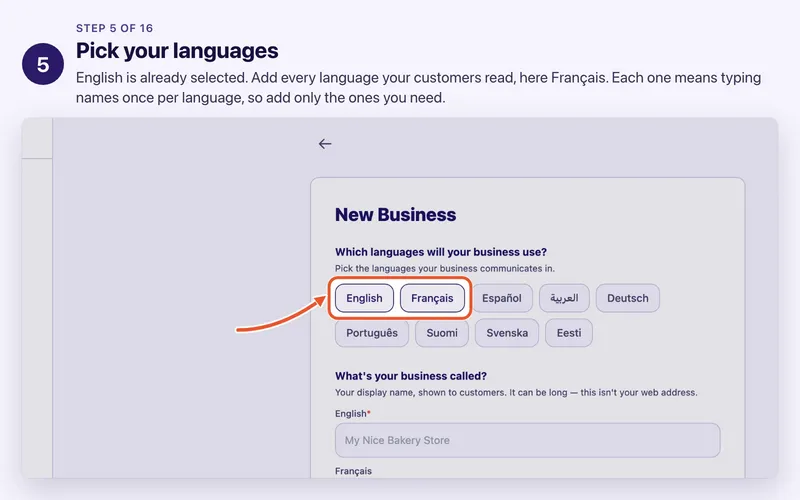Click the 'English' required field label

353,414
